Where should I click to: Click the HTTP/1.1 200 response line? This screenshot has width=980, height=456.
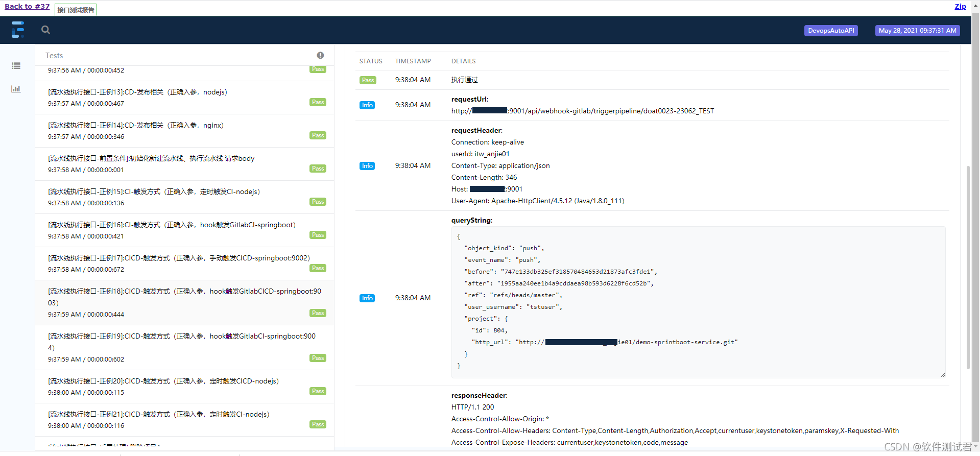(473, 407)
